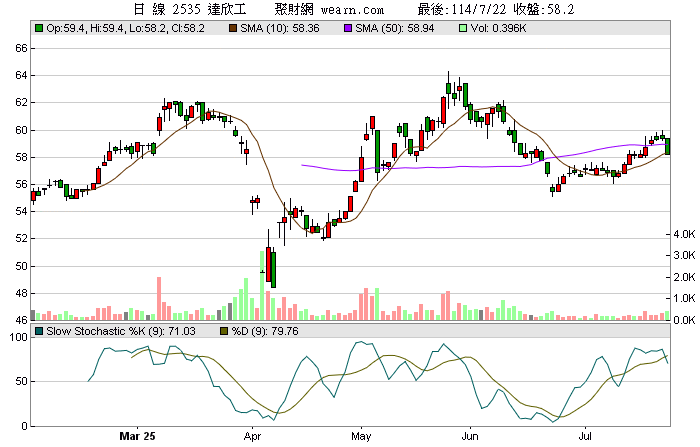
Task: Click the 'Jul' x-axis label
Action: (x=585, y=436)
